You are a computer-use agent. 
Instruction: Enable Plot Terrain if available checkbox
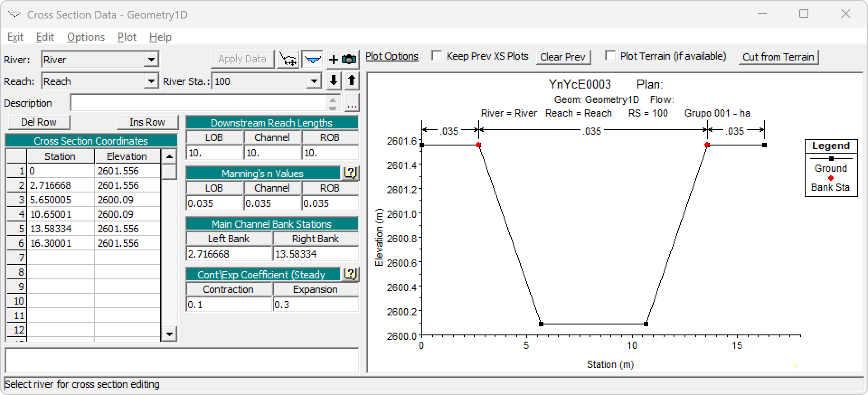click(x=610, y=56)
